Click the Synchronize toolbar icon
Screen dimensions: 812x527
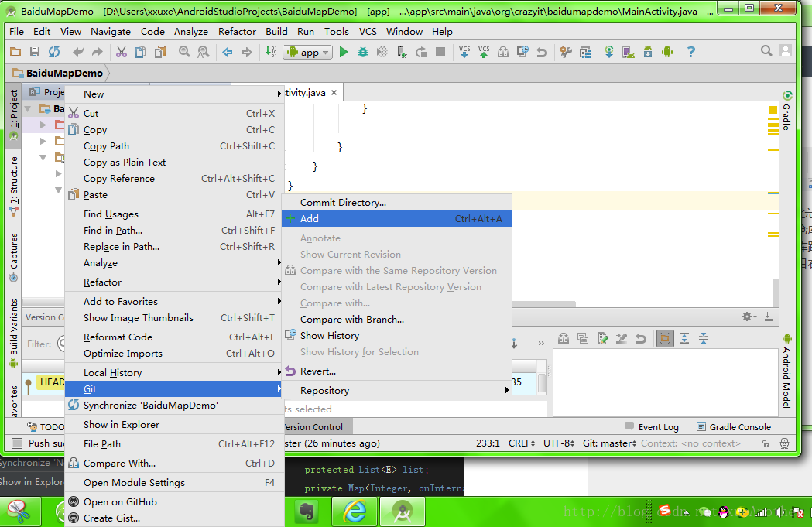pos(54,52)
